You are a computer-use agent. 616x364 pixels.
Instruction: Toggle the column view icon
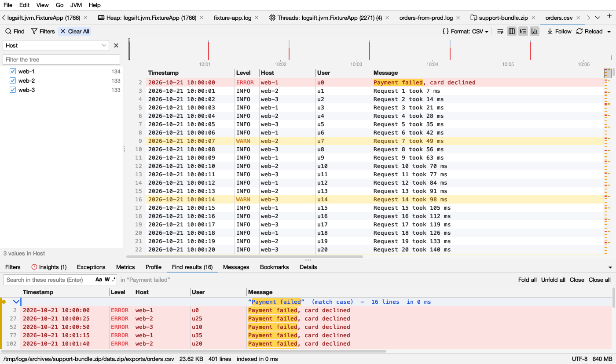pyautogui.click(x=512, y=31)
